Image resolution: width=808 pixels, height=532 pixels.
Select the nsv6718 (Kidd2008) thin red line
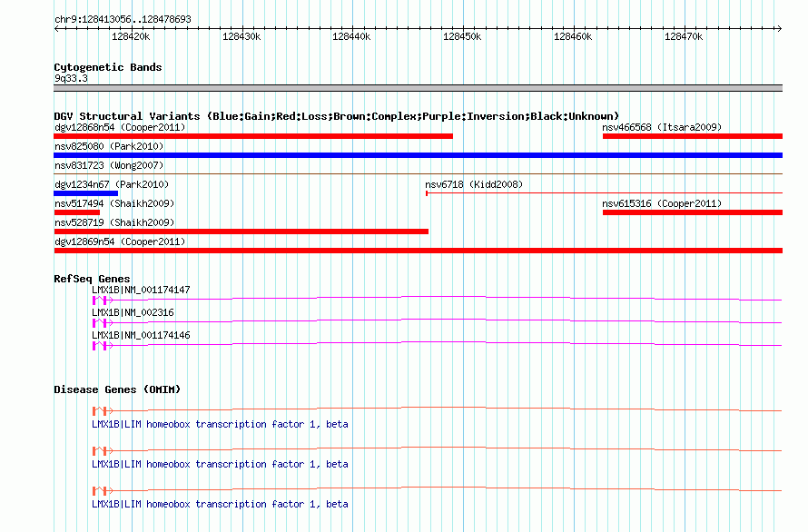tap(604, 193)
